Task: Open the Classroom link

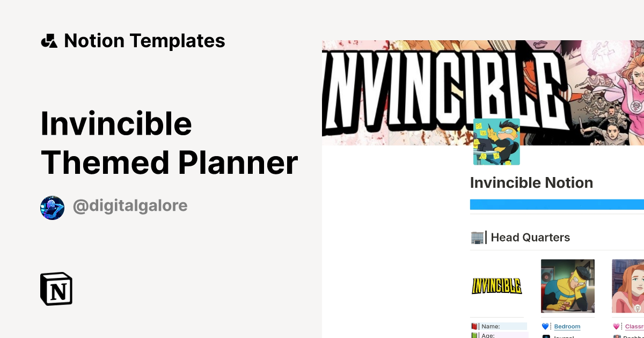Action: click(636, 326)
